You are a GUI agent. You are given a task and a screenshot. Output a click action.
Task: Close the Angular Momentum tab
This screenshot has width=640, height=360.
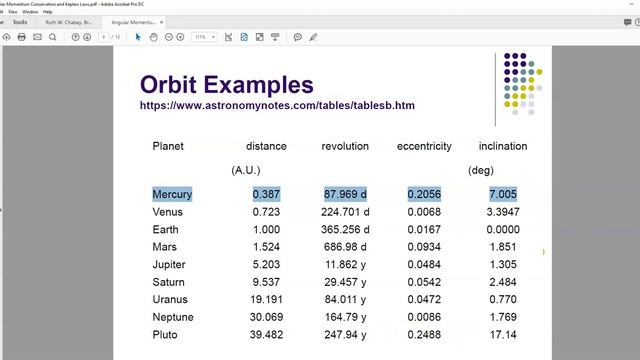tap(162, 22)
